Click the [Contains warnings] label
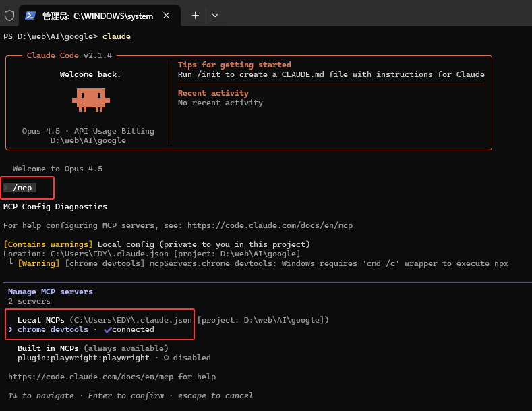Image resolution: width=532 pixels, height=411 pixels. click(x=48, y=244)
